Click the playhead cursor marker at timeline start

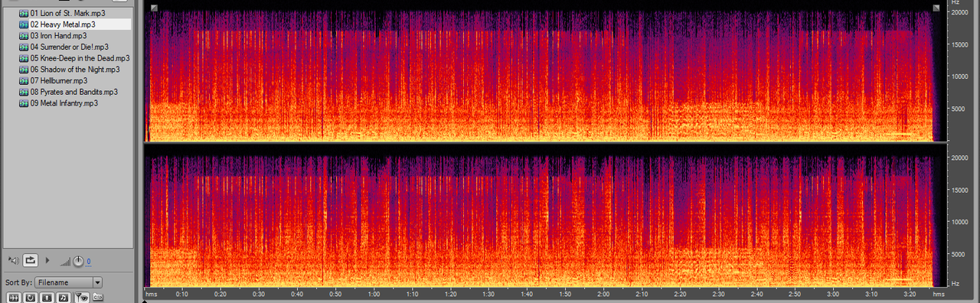(145, 301)
